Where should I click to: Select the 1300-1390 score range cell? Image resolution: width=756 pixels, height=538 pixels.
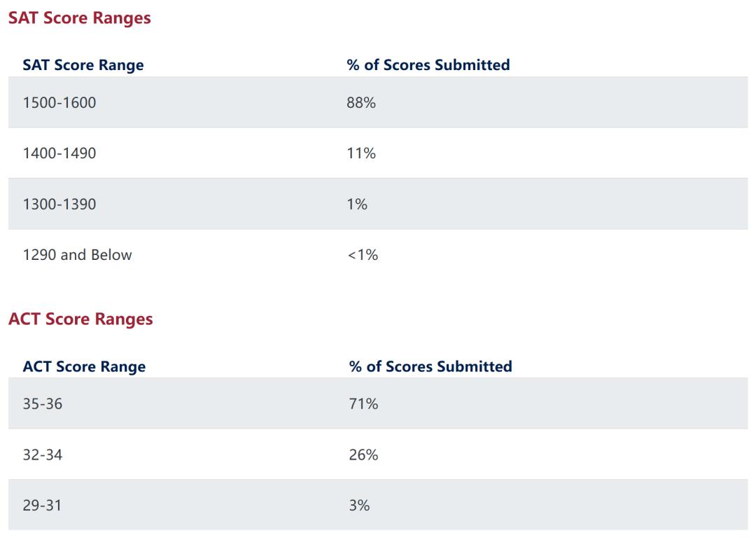click(59, 205)
